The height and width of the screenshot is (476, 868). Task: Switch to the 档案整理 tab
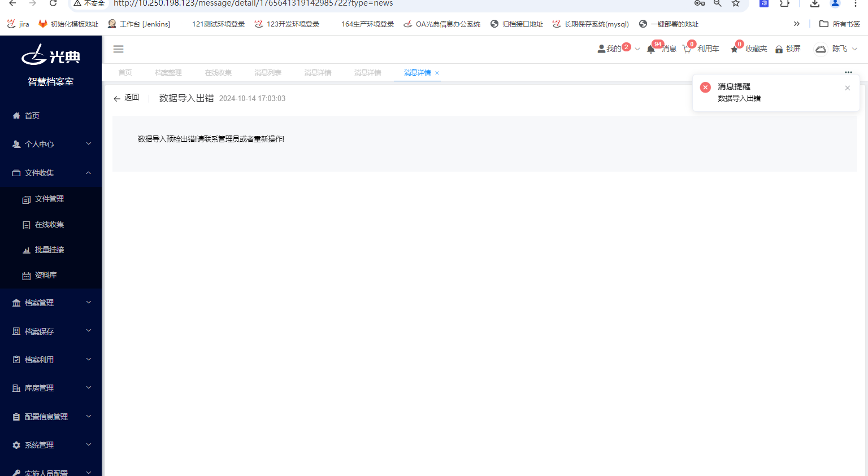click(x=168, y=73)
